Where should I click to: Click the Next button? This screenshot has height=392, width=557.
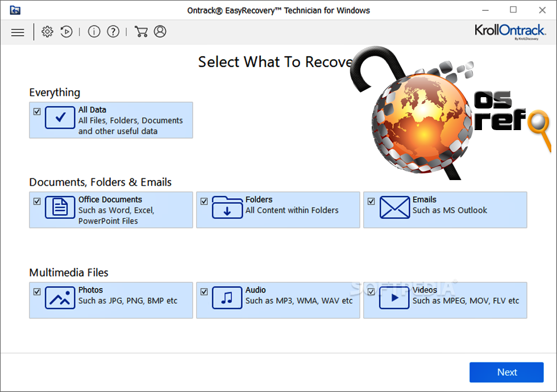click(506, 372)
